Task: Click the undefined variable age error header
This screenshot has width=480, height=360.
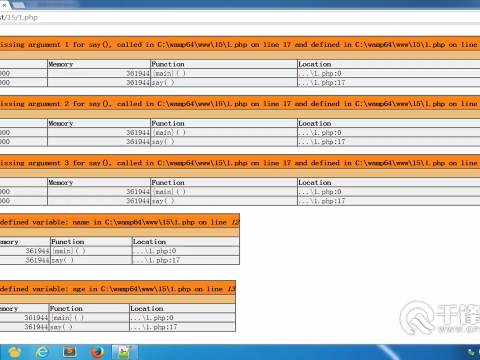Action: point(118,289)
